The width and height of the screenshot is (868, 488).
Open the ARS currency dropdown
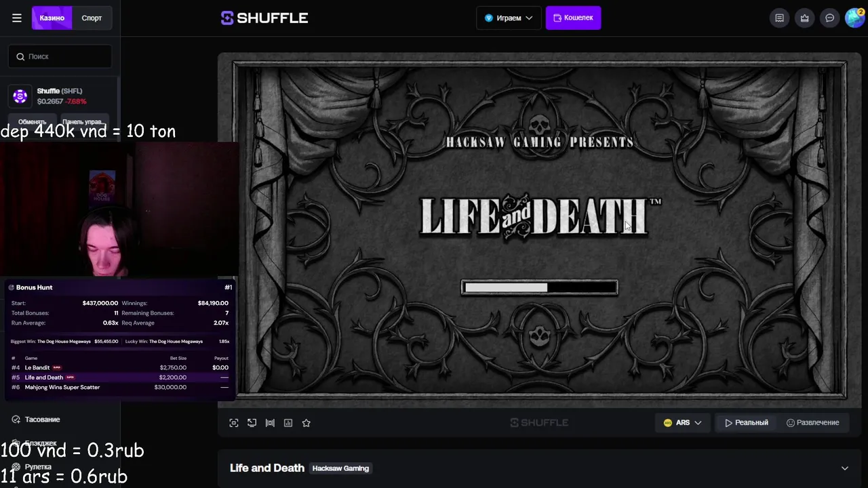coord(682,423)
